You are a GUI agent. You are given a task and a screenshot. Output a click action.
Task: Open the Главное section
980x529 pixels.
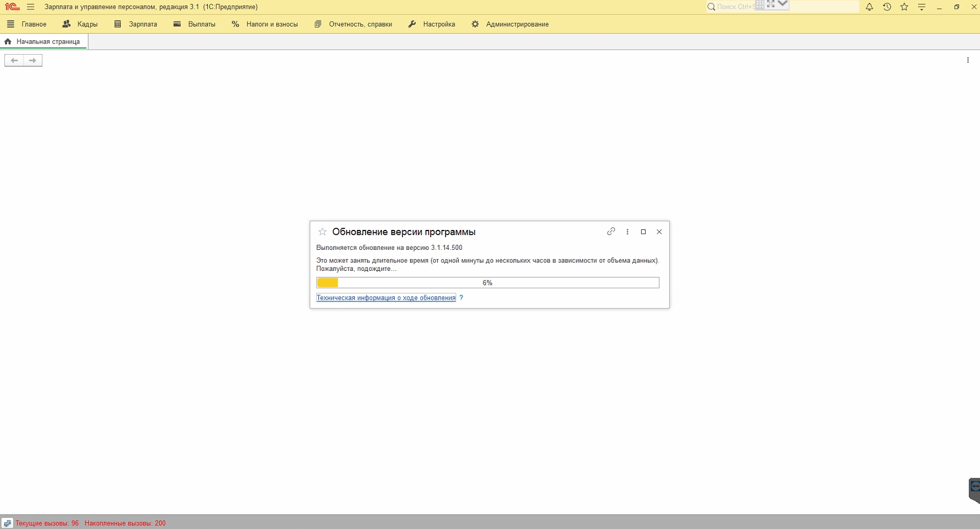pyautogui.click(x=34, y=24)
